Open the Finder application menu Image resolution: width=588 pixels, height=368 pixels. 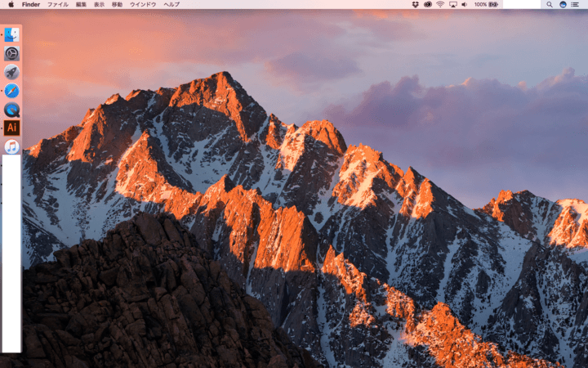pos(31,5)
